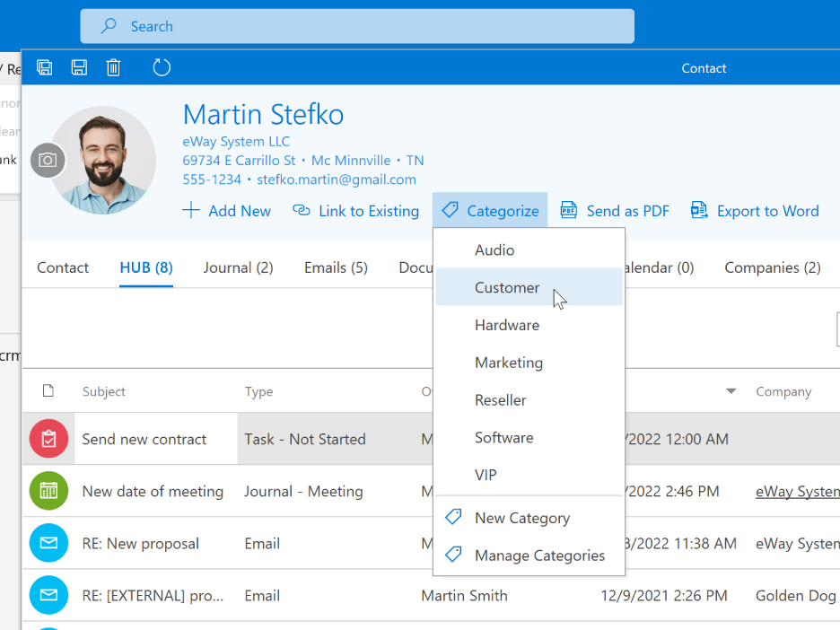The image size is (840, 630).
Task: Click the Save floppy disk icon
Action: coord(79,67)
